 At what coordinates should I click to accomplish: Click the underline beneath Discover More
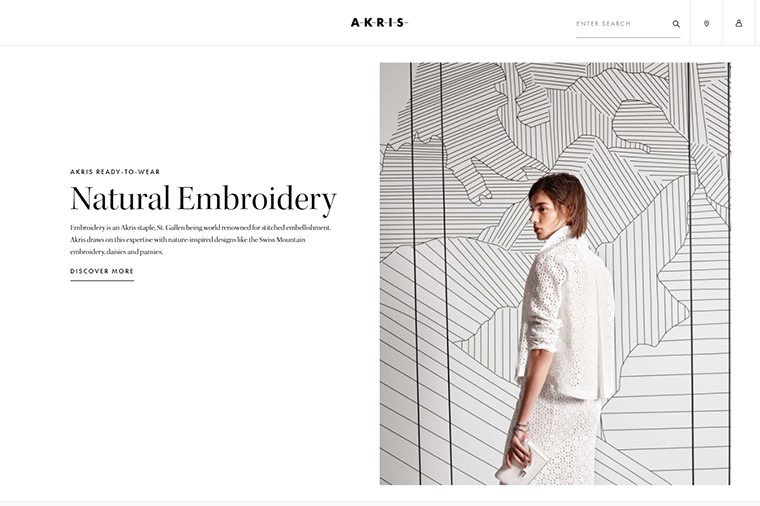[102, 280]
